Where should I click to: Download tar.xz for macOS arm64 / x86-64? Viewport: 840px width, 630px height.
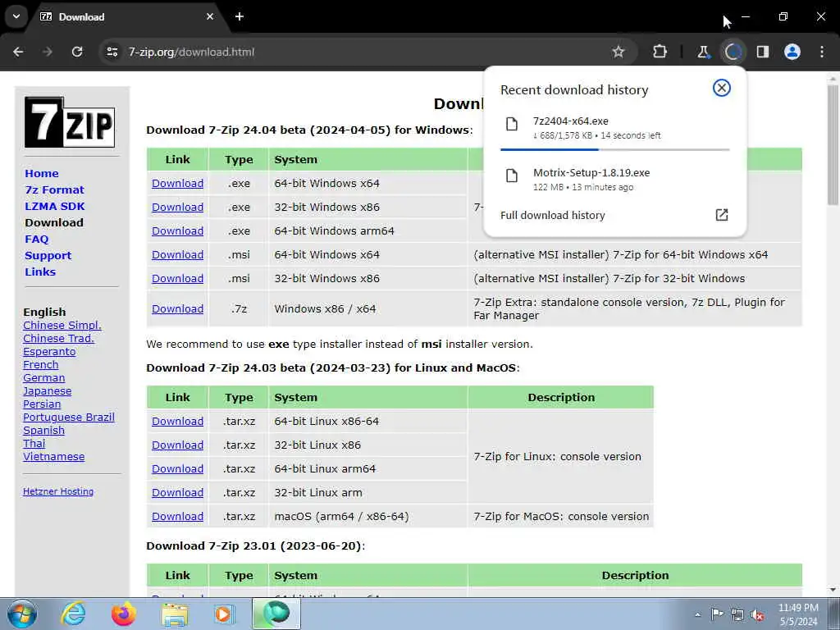[x=177, y=517]
